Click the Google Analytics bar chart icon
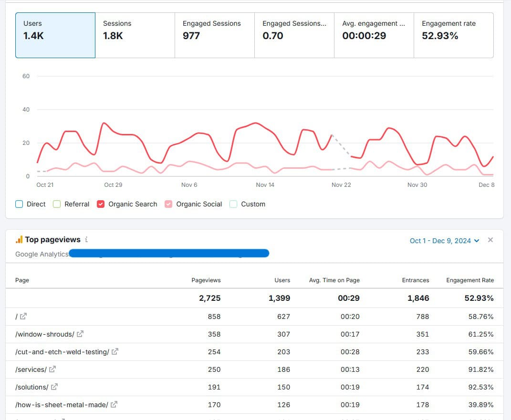Image resolution: width=511 pixels, height=420 pixels. pyautogui.click(x=19, y=240)
